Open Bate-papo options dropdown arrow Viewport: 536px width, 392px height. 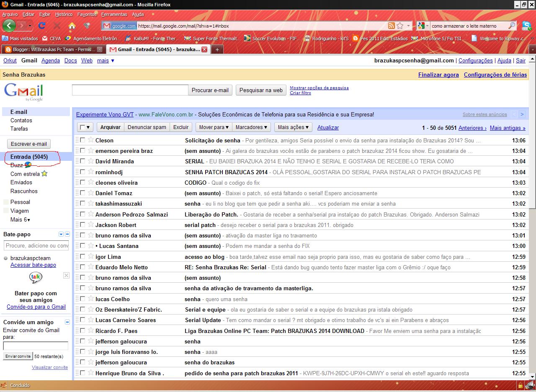point(61,234)
